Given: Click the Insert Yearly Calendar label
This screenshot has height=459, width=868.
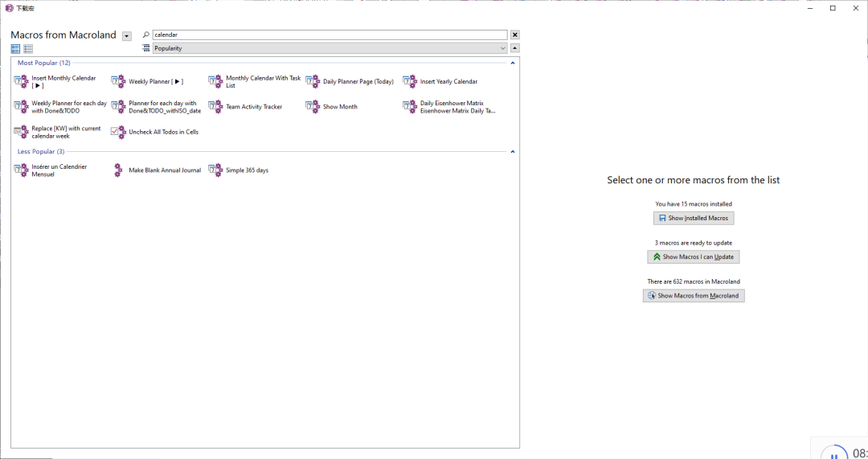Looking at the screenshot, I should pyautogui.click(x=449, y=81).
